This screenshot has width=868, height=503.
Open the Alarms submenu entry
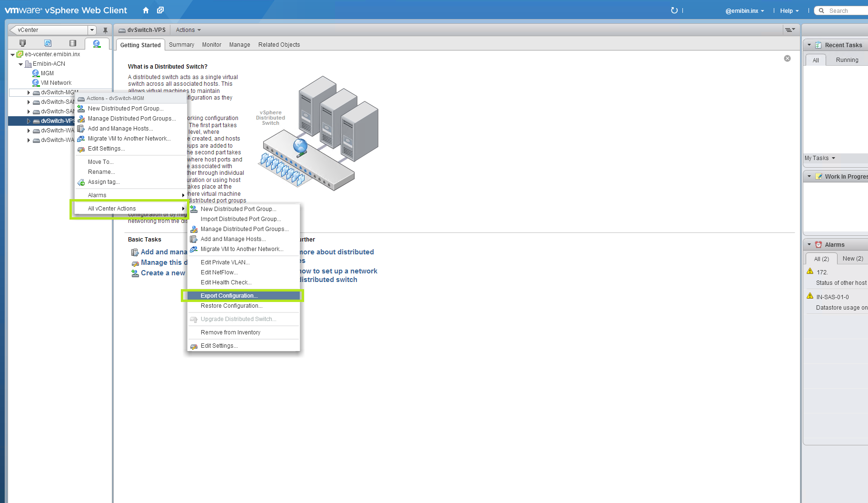pos(131,195)
